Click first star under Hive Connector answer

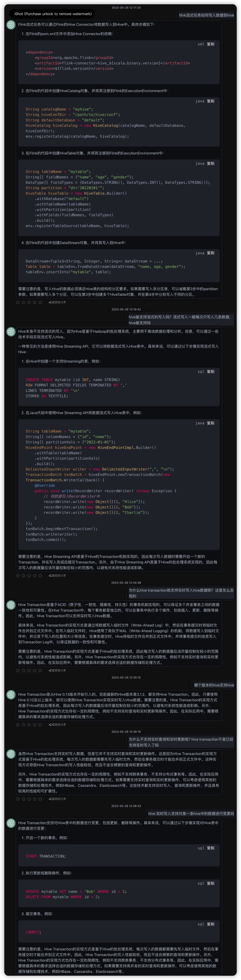18,303
